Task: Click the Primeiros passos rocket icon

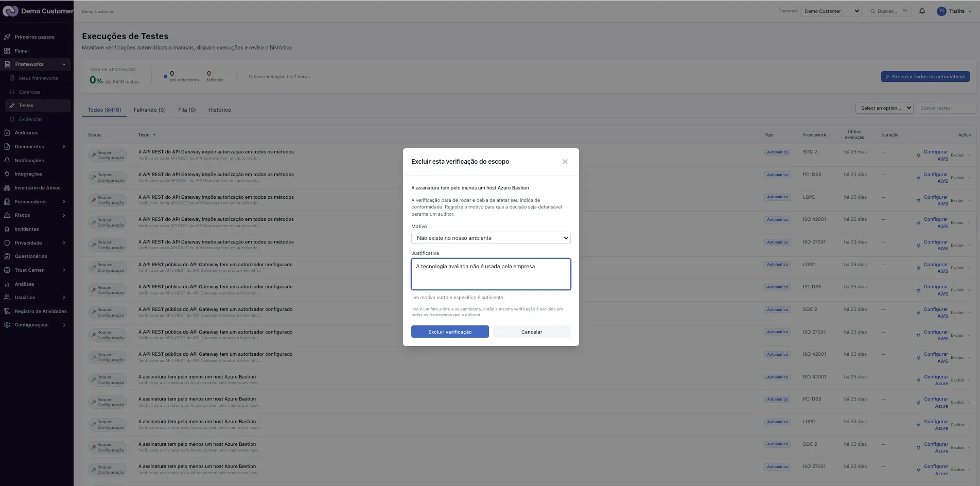Action: (x=7, y=37)
